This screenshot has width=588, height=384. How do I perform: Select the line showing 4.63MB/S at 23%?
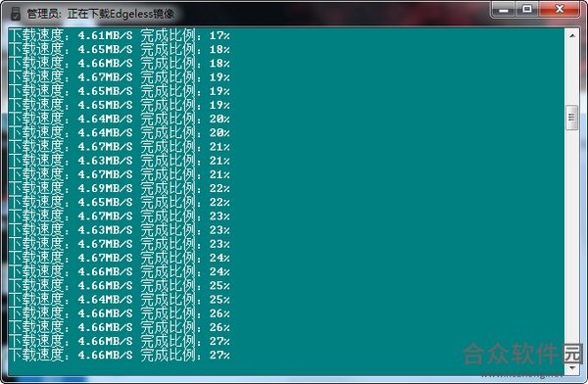click(120, 230)
